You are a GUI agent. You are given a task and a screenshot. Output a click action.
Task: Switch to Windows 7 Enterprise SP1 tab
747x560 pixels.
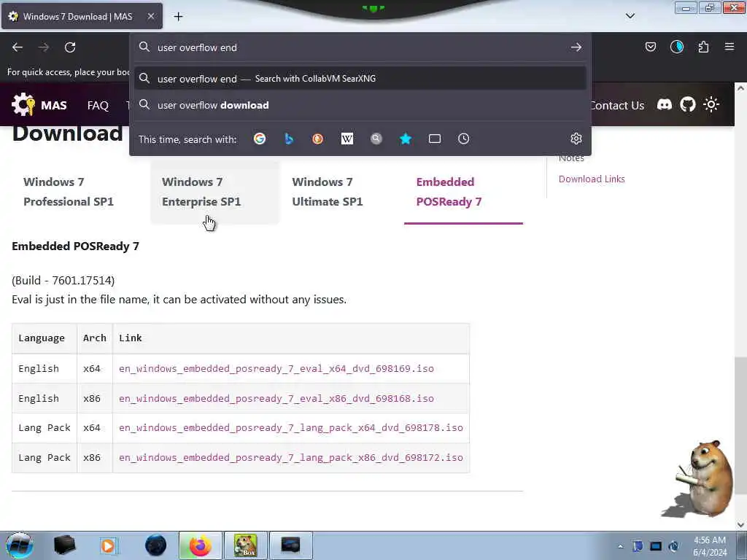[214, 192]
